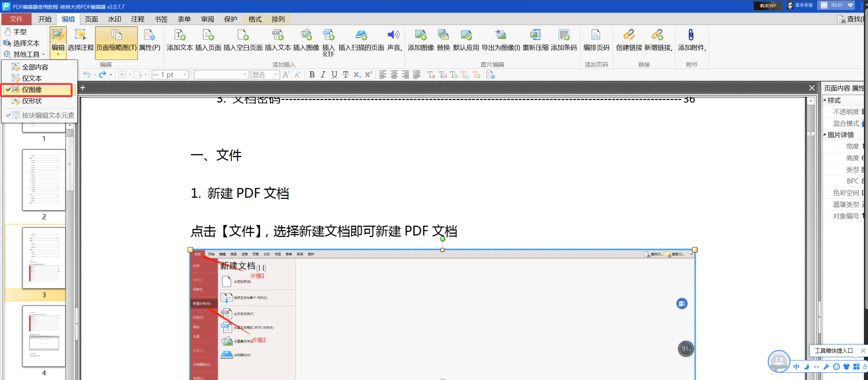Image resolution: width=868 pixels, height=380 pixels.
Task: Click Create Link (创建链接) icon
Action: pos(629,35)
